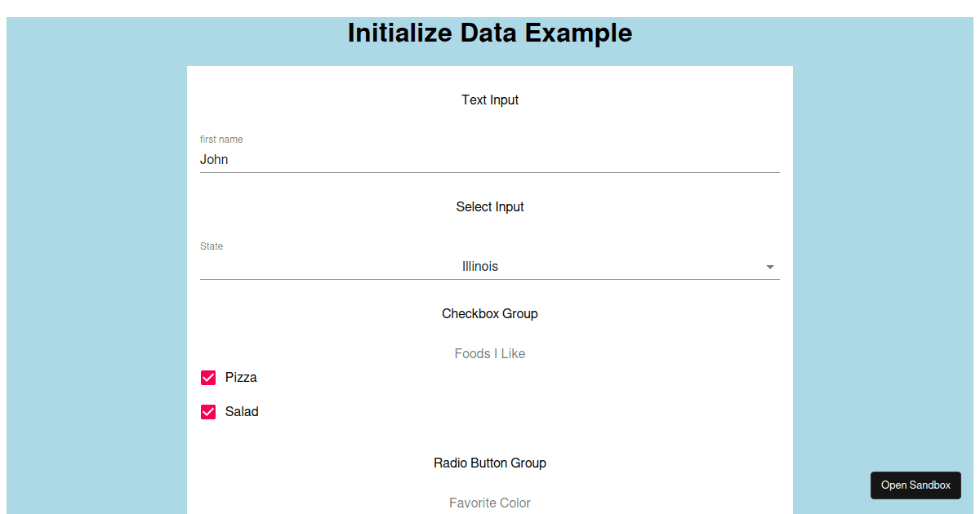Uncheck the Pizza checkbox
Screen dimensions: 980x514
pos(208,378)
